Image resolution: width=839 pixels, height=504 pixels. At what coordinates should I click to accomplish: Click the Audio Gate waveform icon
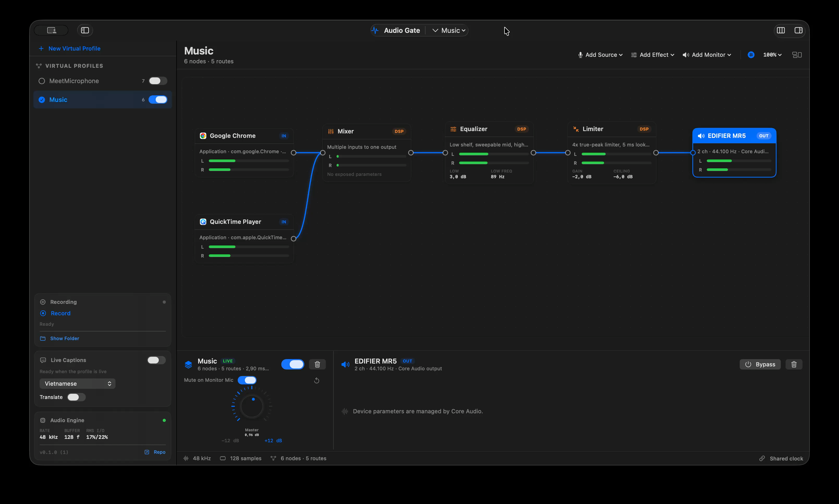[x=375, y=30]
